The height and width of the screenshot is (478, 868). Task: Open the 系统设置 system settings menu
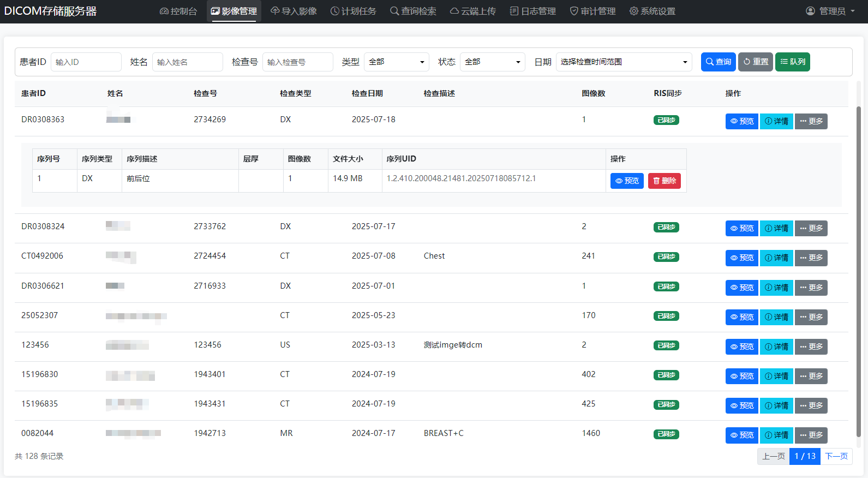[x=652, y=11]
